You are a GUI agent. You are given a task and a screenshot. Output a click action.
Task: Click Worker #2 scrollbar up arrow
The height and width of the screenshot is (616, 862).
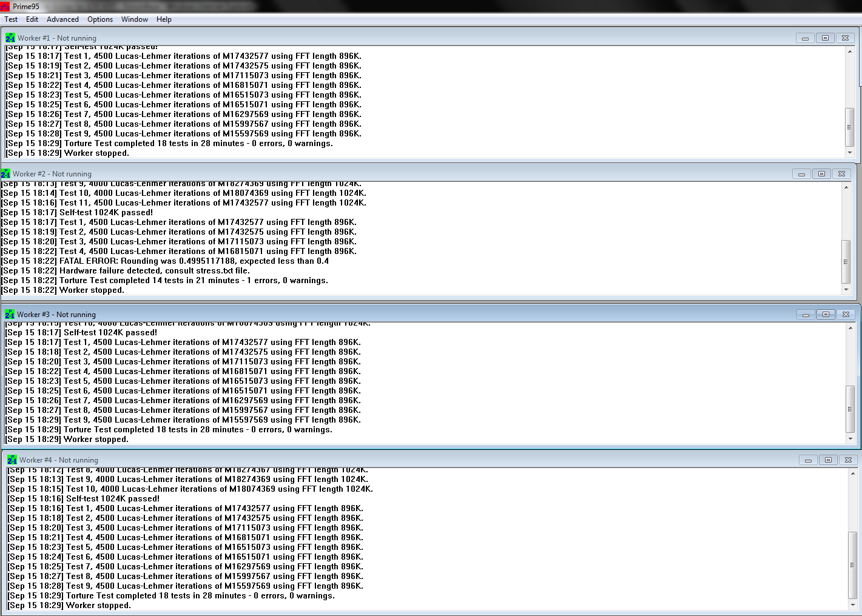(x=846, y=187)
